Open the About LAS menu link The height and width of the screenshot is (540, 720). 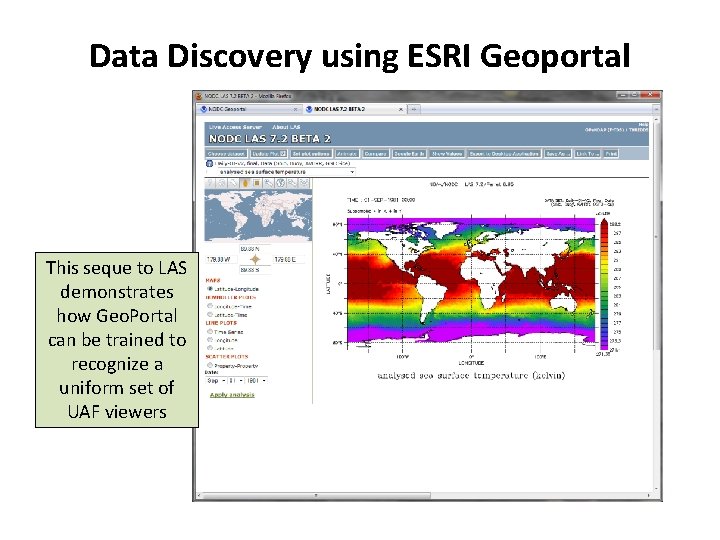click(x=286, y=127)
